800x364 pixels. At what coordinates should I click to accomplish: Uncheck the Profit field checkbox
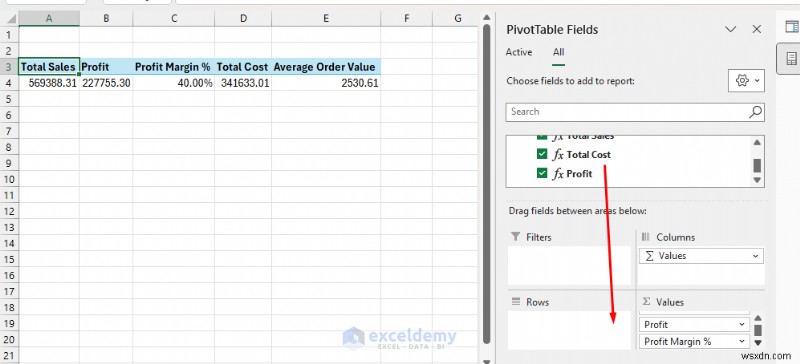pyautogui.click(x=542, y=174)
